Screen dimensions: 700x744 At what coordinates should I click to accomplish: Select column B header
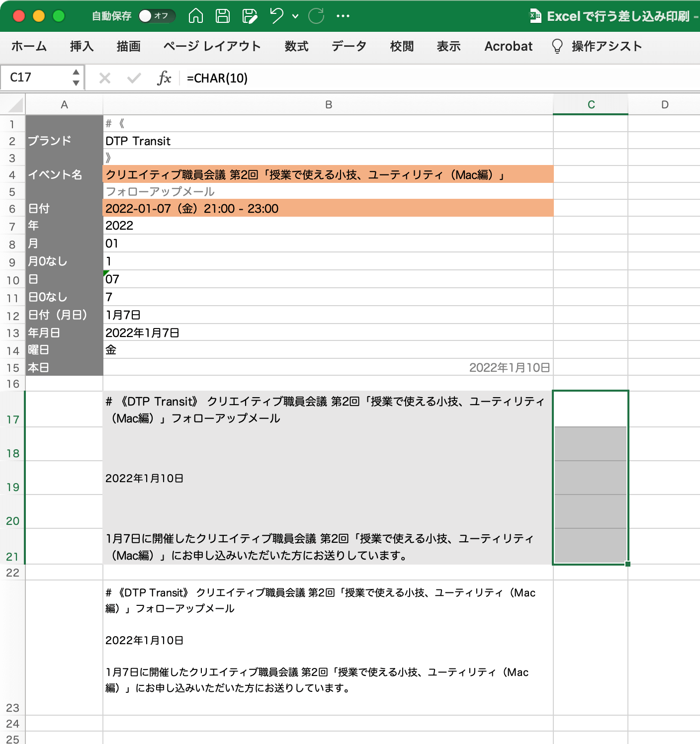click(328, 105)
